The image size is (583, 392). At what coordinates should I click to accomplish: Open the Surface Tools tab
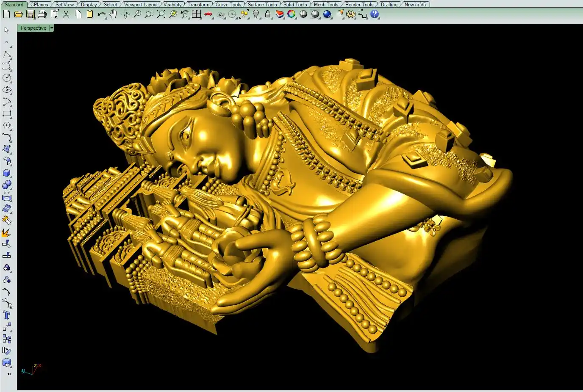[262, 4]
